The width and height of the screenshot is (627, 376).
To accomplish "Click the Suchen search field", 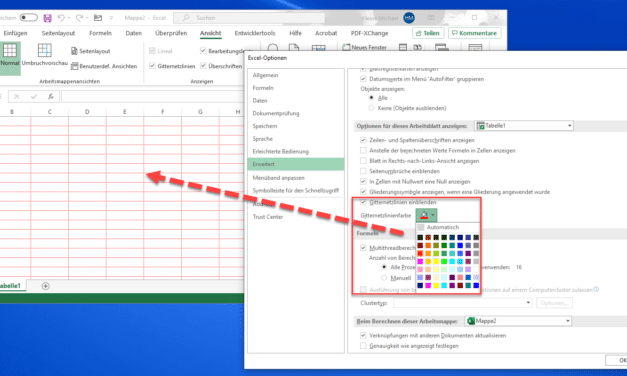I will [x=249, y=18].
